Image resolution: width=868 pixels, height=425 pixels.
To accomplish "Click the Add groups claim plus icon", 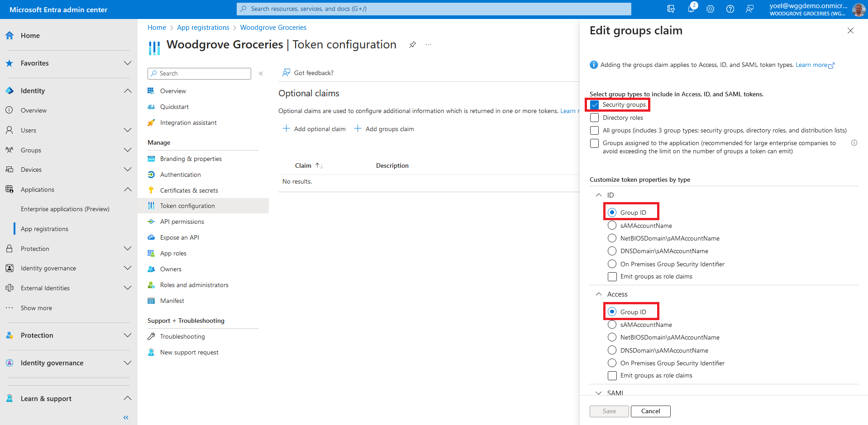I will [358, 129].
